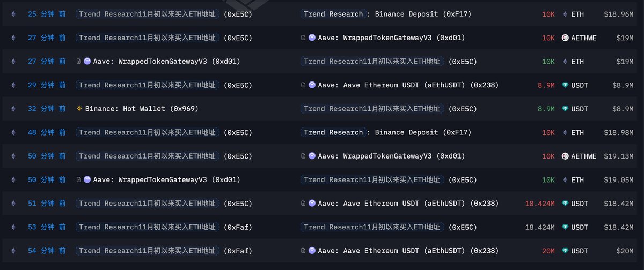Image resolution: width=644 pixels, height=270 pixels.
Task: Click the USDT icon in the 51 分钟前 row
Action: coord(565,204)
